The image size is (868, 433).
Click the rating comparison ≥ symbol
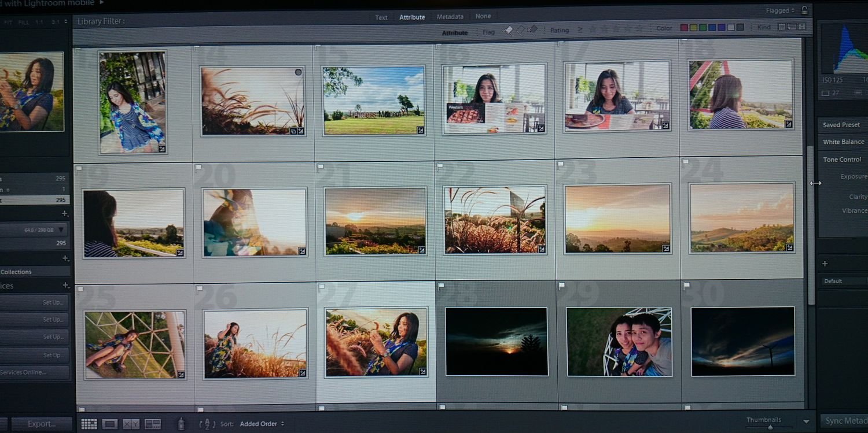580,29
